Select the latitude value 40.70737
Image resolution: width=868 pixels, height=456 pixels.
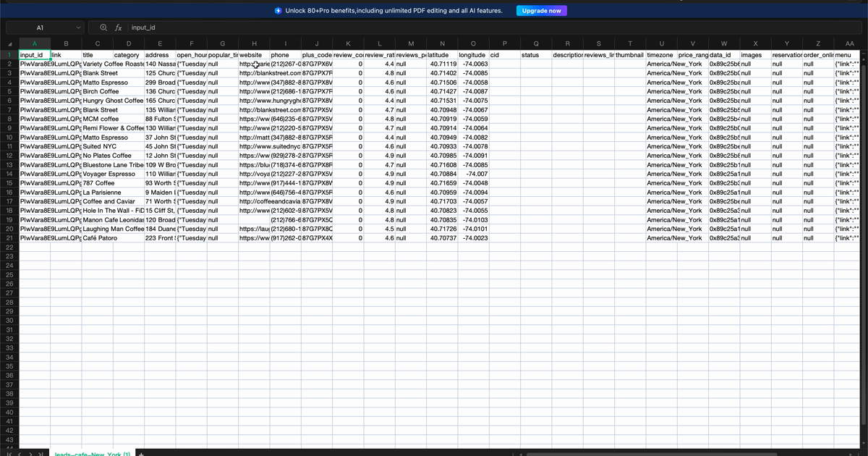pos(443,238)
